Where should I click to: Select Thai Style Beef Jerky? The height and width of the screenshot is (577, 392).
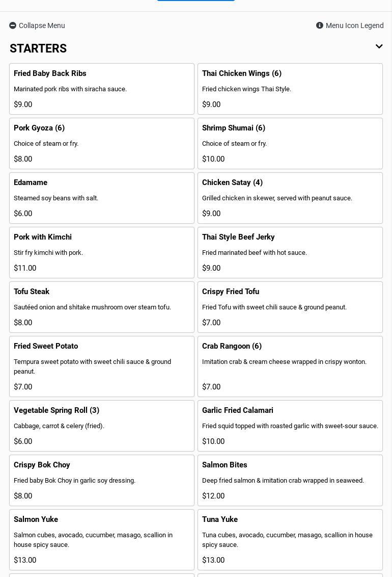coord(290,252)
